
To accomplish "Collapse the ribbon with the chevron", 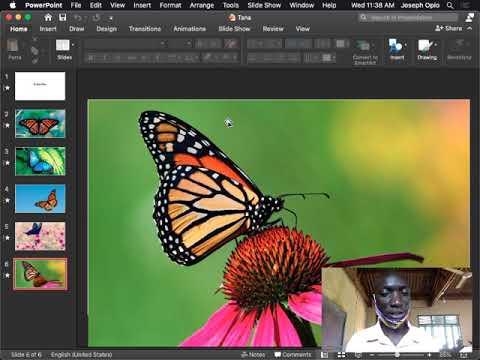I will click(x=470, y=29).
